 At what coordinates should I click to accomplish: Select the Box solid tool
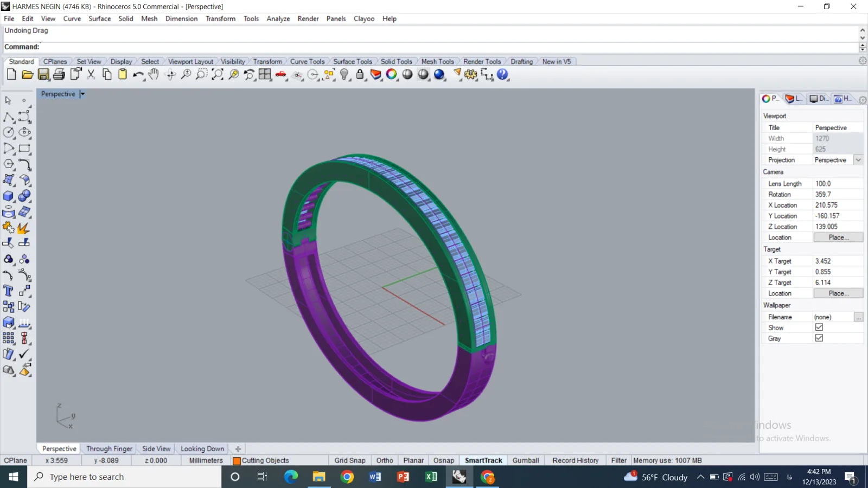coord(9,196)
